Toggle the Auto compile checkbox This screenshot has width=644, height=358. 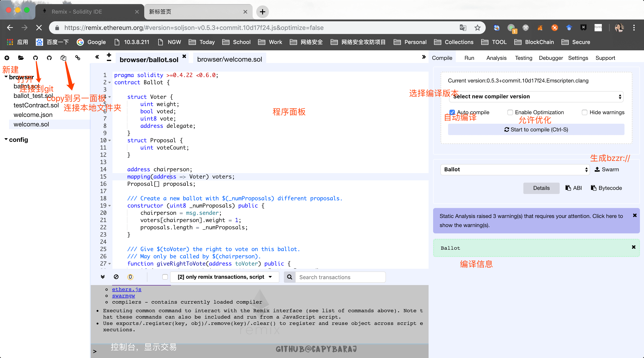pos(452,112)
